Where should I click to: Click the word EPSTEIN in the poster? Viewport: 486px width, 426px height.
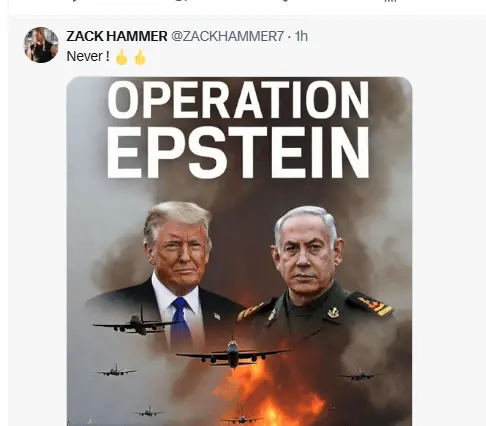coord(239,153)
